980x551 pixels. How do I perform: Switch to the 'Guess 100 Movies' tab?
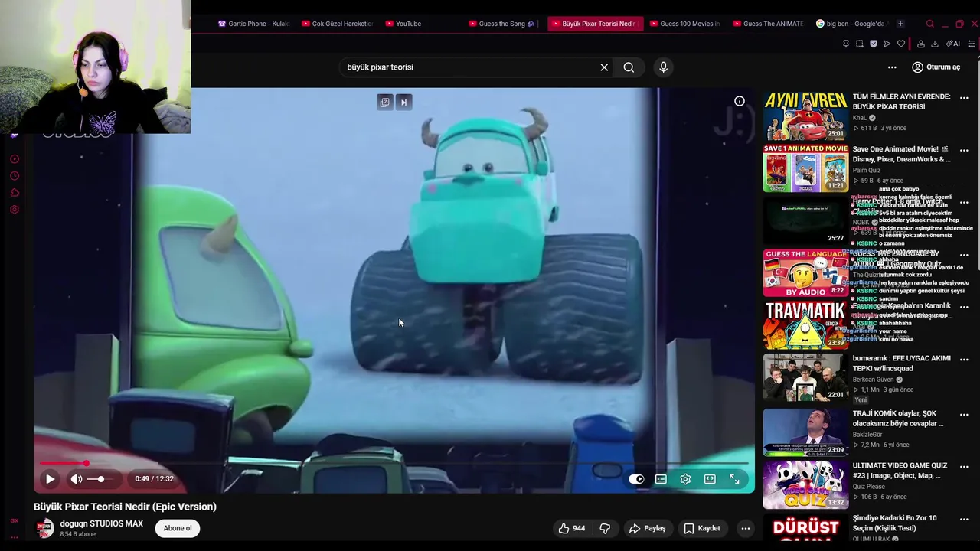(684, 24)
